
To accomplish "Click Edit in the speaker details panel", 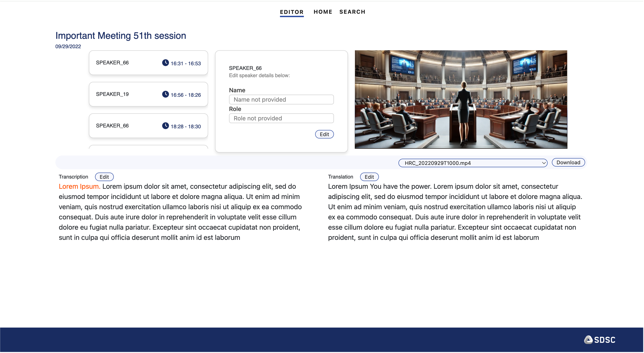I will (x=324, y=134).
